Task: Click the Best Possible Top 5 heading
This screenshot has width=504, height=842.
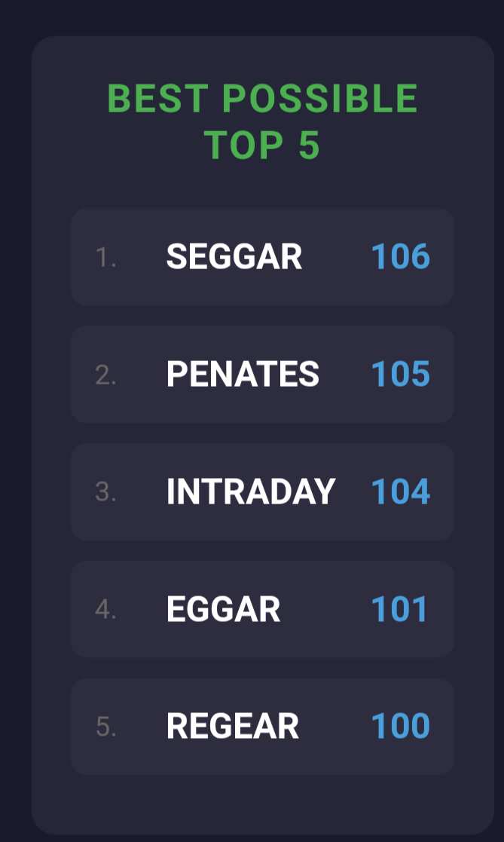Action: click(262, 121)
